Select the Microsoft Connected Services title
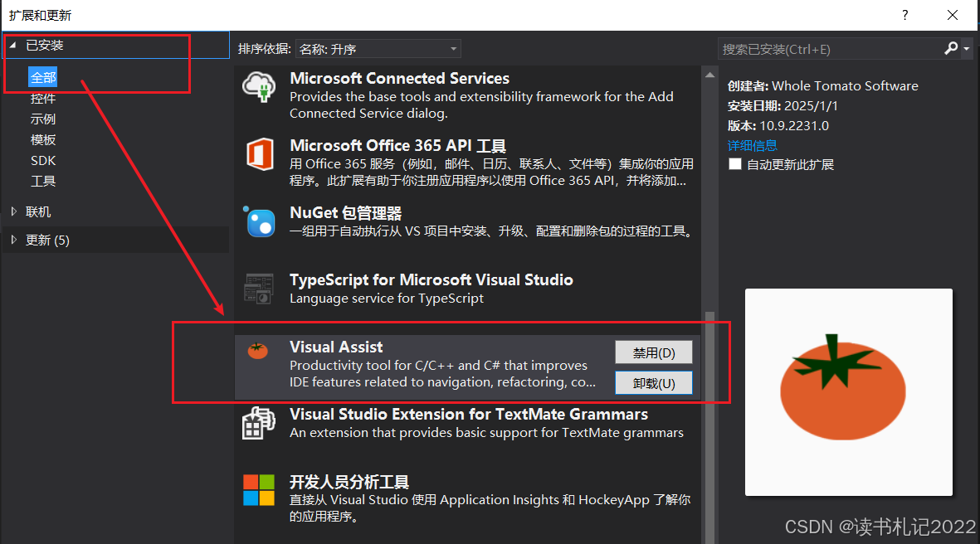The width and height of the screenshot is (980, 544). coord(399,78)
